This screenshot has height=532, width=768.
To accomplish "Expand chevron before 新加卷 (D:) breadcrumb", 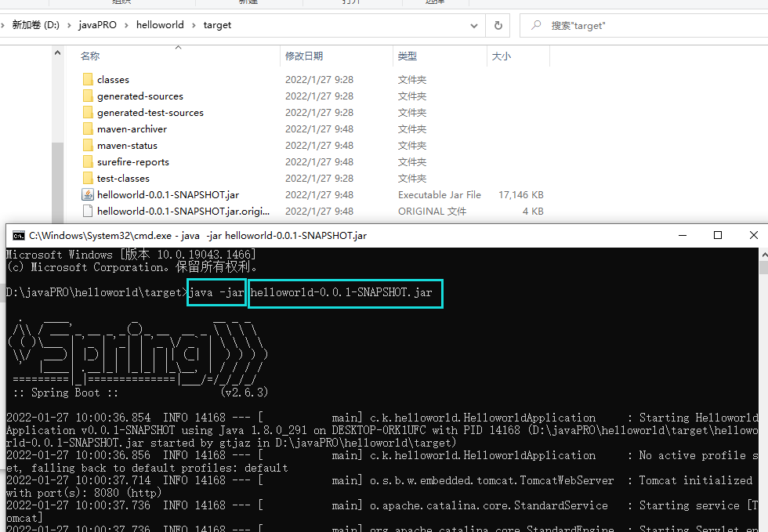I will click(3, 25).
